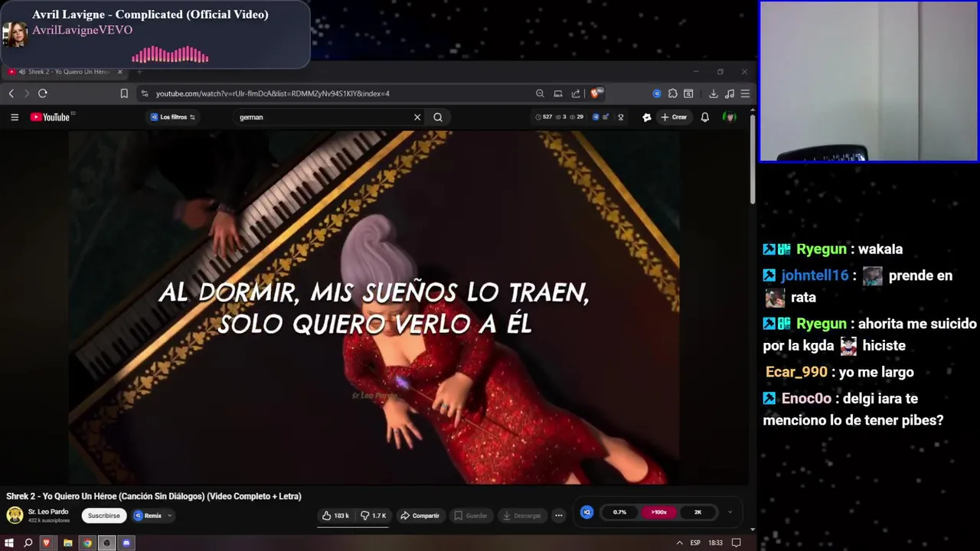Click the Descargar download button
The height and width of the screenshot is (551, 980).
[521, 516]
